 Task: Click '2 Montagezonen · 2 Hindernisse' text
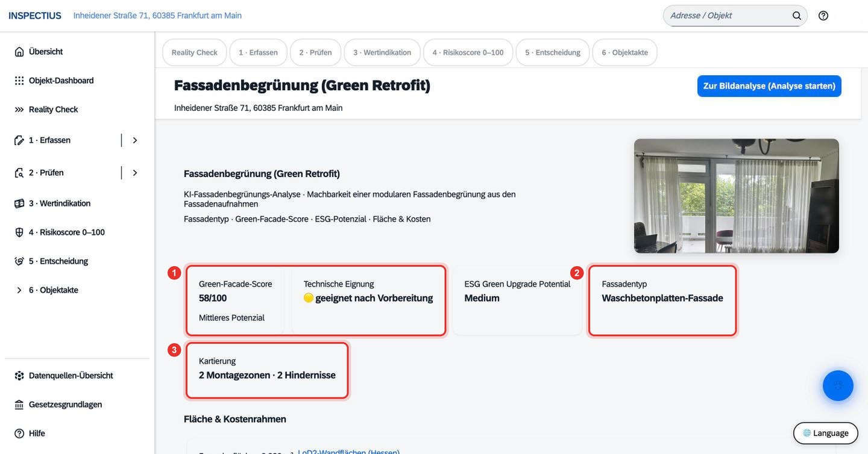(267, 375)
